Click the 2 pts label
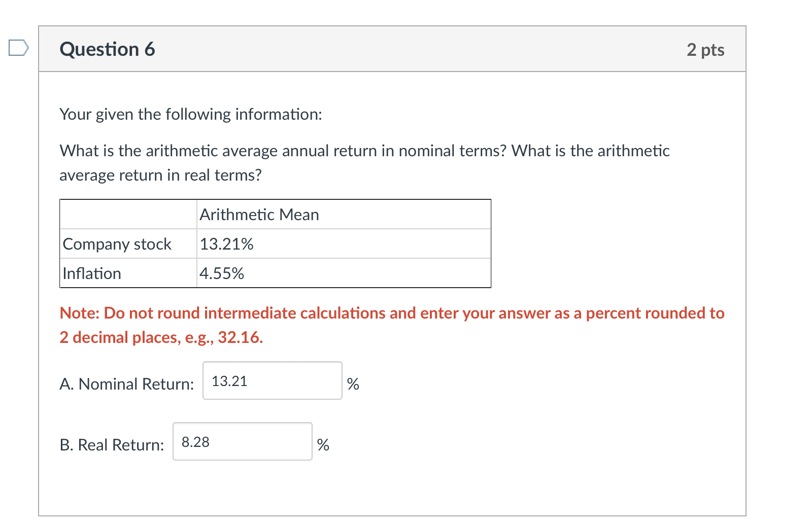Image resolution: width=812 pixels, height=523 pixels. pos(706,49)
